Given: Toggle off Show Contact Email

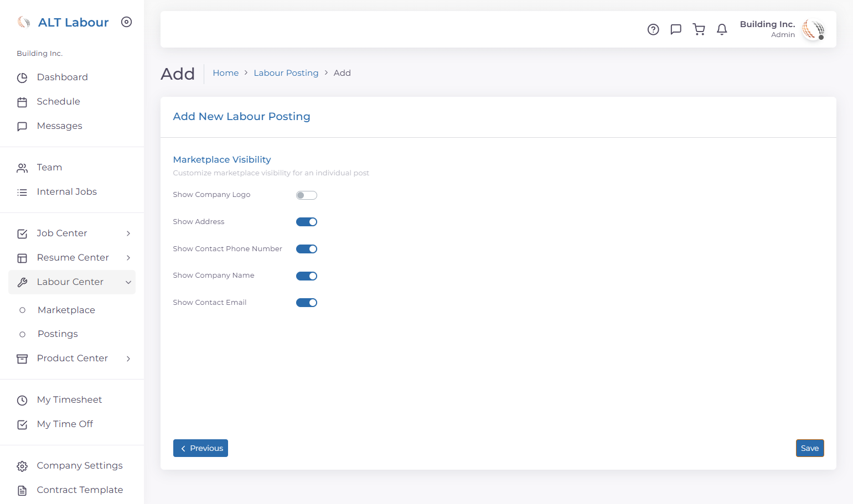Looking at the screenshot, I should pyautogui.click(x=307, y=303).
